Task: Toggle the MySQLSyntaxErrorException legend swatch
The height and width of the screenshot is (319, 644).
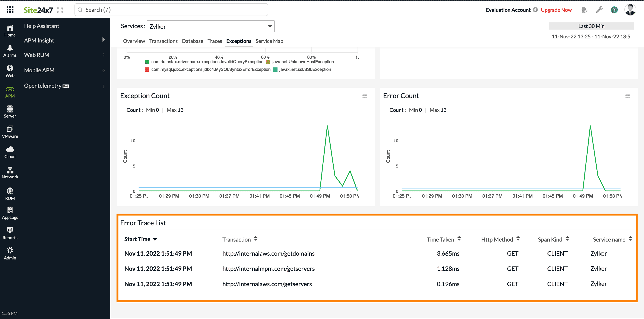Action: [147, 70]
